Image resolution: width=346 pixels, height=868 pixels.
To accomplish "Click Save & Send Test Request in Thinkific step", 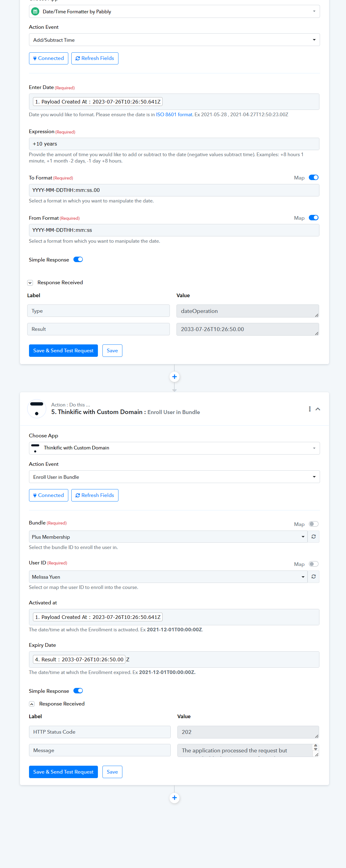I will coord(63,772).
